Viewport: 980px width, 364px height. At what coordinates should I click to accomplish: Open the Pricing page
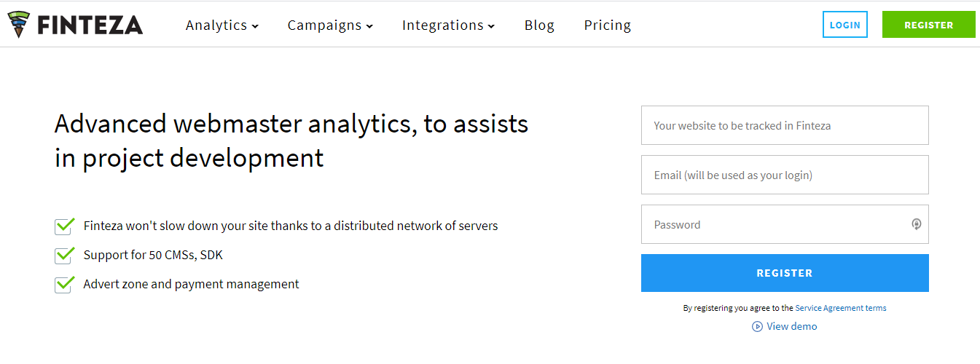tap(608, 25)
